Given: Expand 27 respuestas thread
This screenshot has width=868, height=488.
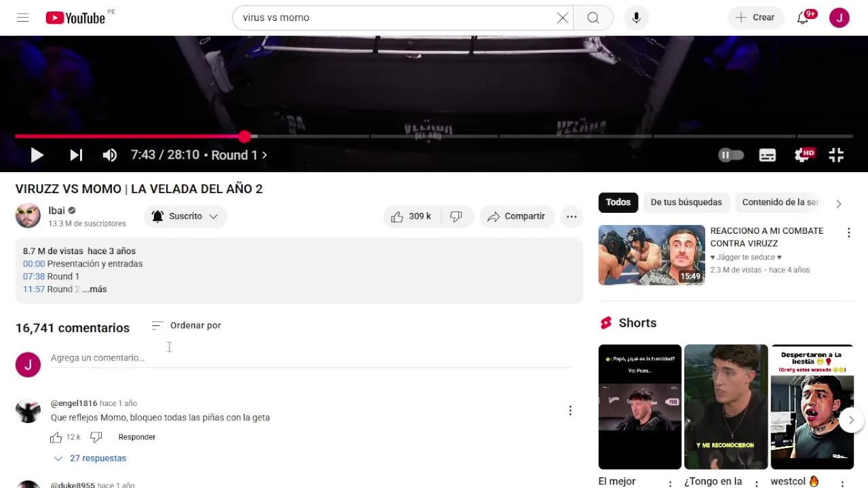Looking at the screenshot, I should pos(90,458).
